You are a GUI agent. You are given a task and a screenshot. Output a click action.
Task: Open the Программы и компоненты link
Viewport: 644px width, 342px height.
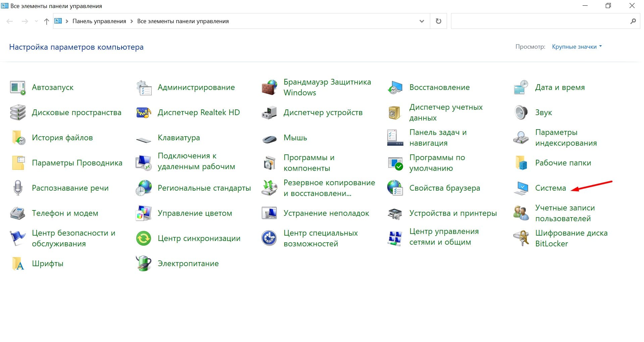pos(309,163)
